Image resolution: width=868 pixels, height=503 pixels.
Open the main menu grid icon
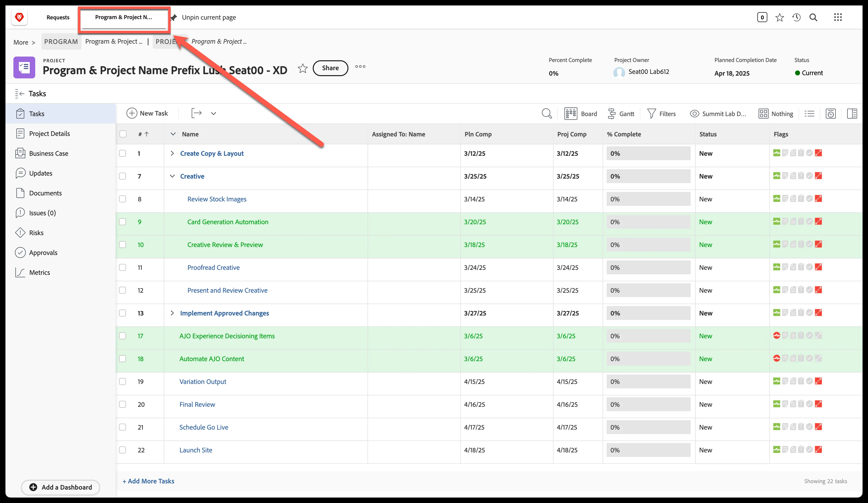(x=838, y=17)
